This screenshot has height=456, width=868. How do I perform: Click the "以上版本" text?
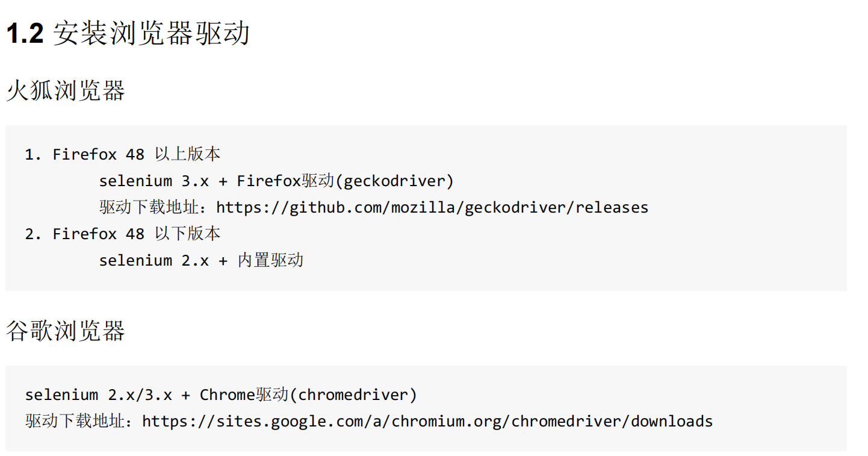pyautogui.click(x=188, y=155)
